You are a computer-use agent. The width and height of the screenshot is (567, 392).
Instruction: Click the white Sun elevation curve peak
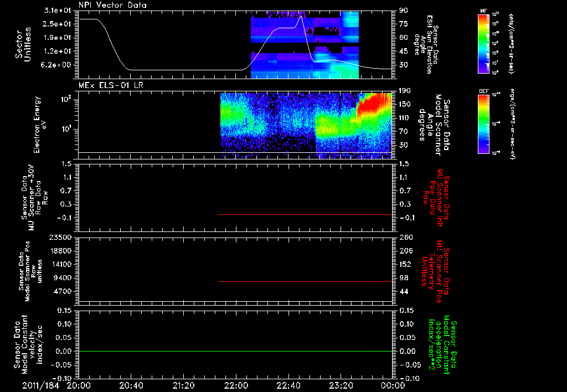tap(301, 17)
